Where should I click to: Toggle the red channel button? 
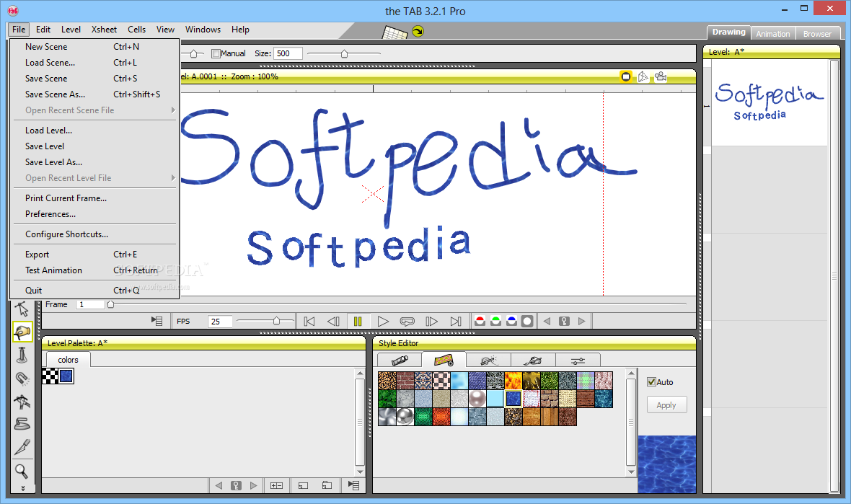pyautogui.click(x=480, y=321)
